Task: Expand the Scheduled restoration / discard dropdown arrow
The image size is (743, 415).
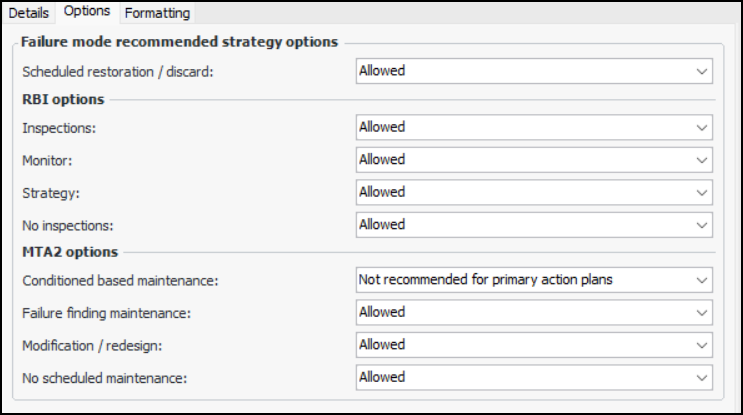Action: 701,72
